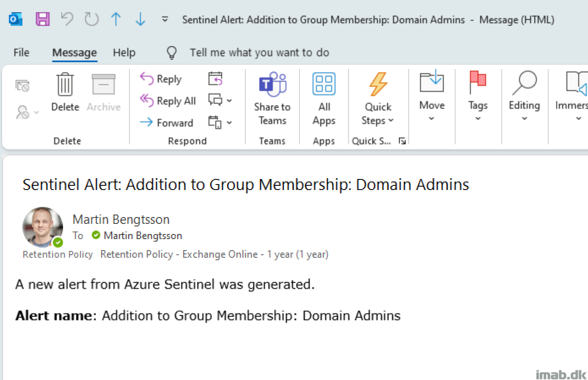Go to next item with down arrow
Image resolution: width=588 pixels, height=380 pixels.
click(140, 19)
